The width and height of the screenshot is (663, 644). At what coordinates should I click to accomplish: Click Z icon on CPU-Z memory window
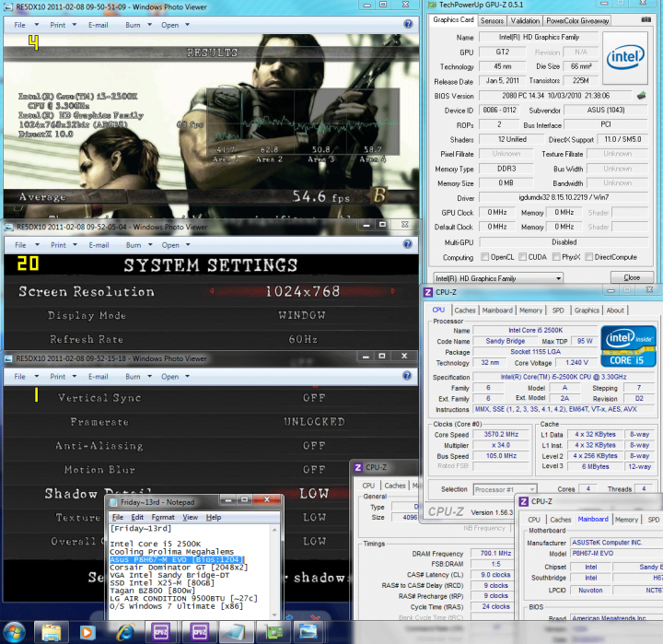pos(358,467)
